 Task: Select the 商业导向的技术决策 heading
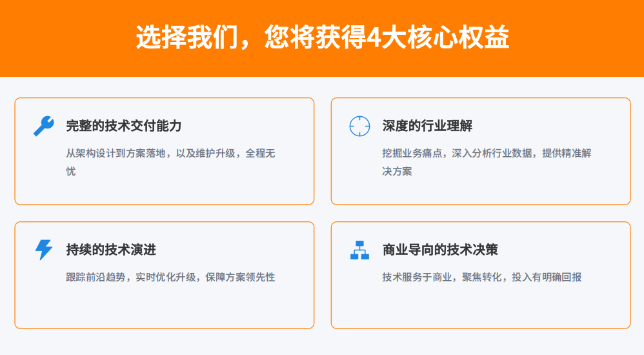[440, 250]
